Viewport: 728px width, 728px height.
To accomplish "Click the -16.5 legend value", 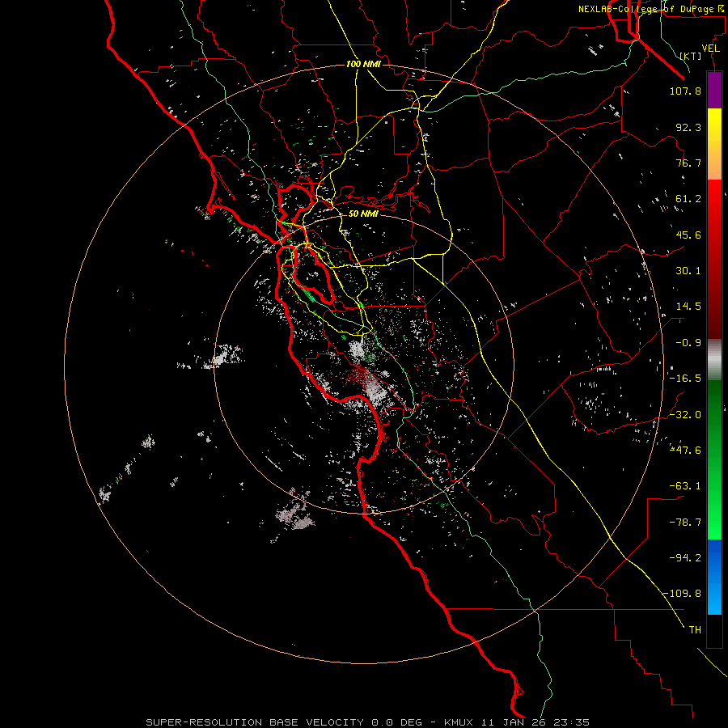I will click(x=685, y=379).
